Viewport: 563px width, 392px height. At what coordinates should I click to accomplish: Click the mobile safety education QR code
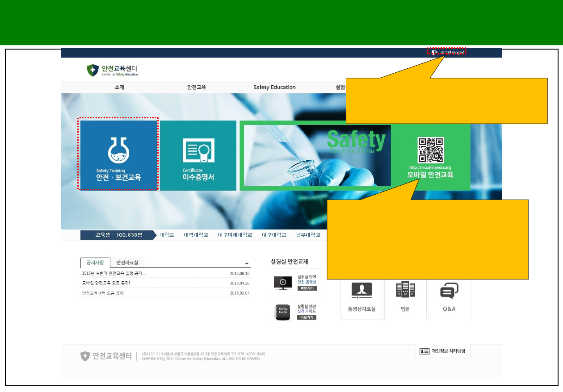(x=430, y=150)
